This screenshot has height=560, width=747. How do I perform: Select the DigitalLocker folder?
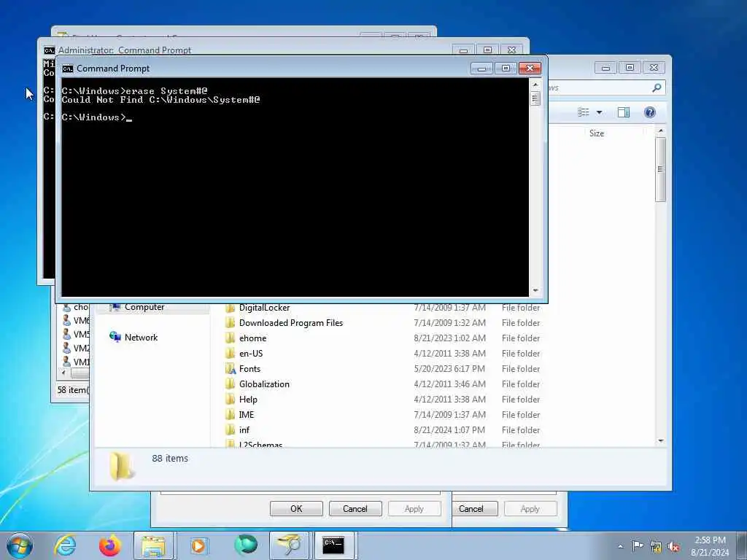[264, 308]
